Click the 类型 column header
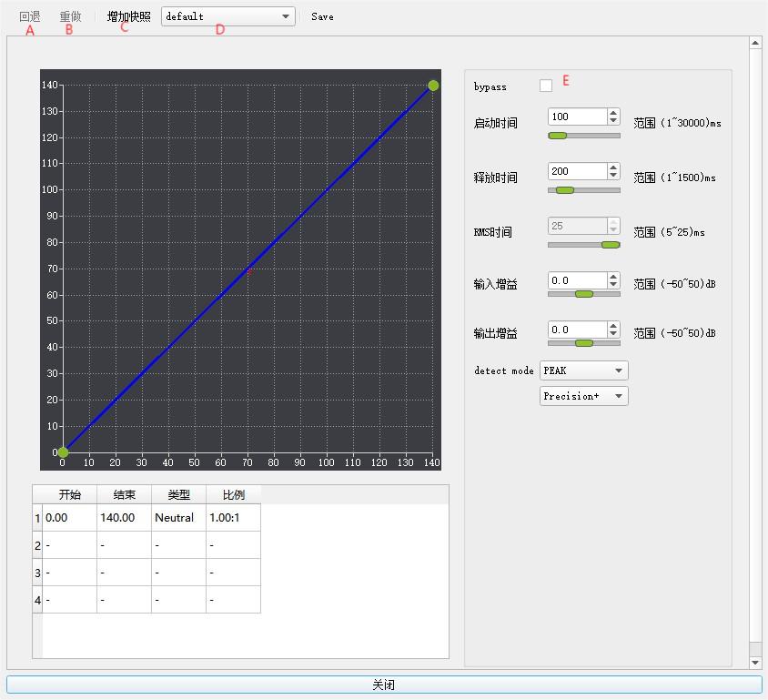Viewport: 768px width, 700px height. coord(178,495)
